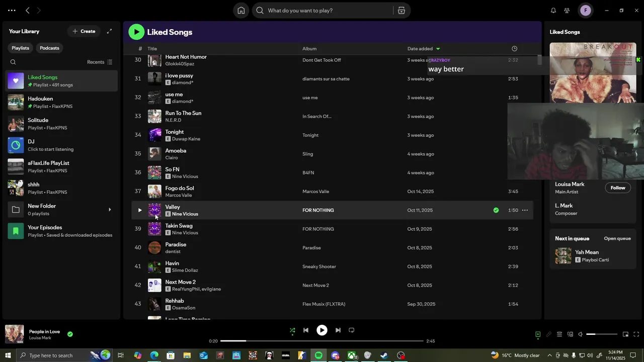Click People in Love album cover thumbnail

click(x=15, y=334)
